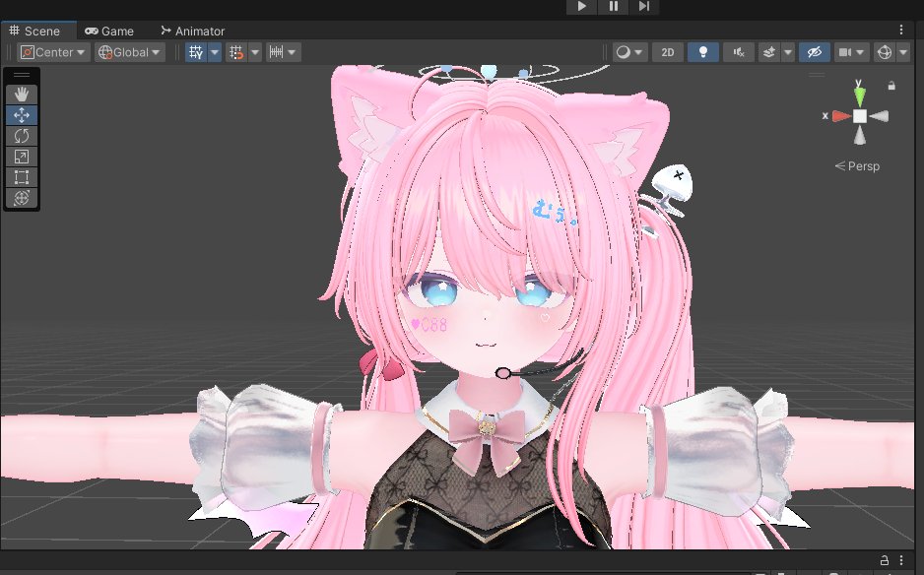Select the Move tool

click(x=22, y=115)
